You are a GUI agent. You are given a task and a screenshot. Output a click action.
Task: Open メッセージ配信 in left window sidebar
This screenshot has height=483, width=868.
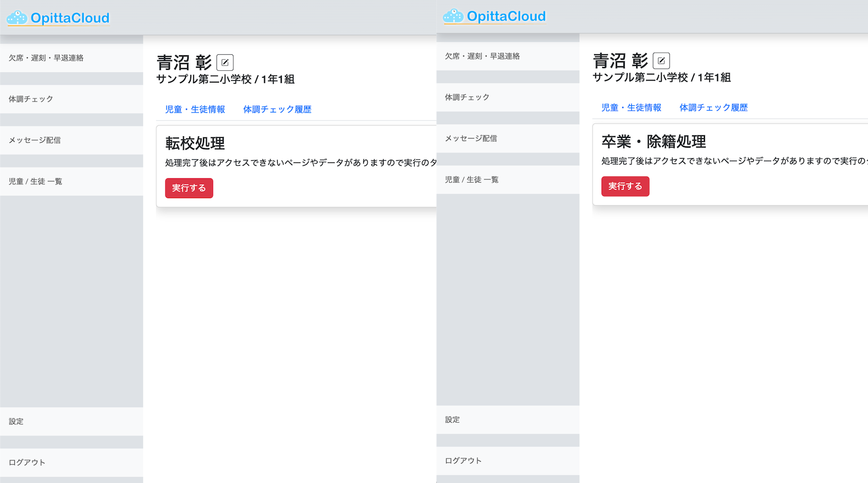(x=71, y=140)
